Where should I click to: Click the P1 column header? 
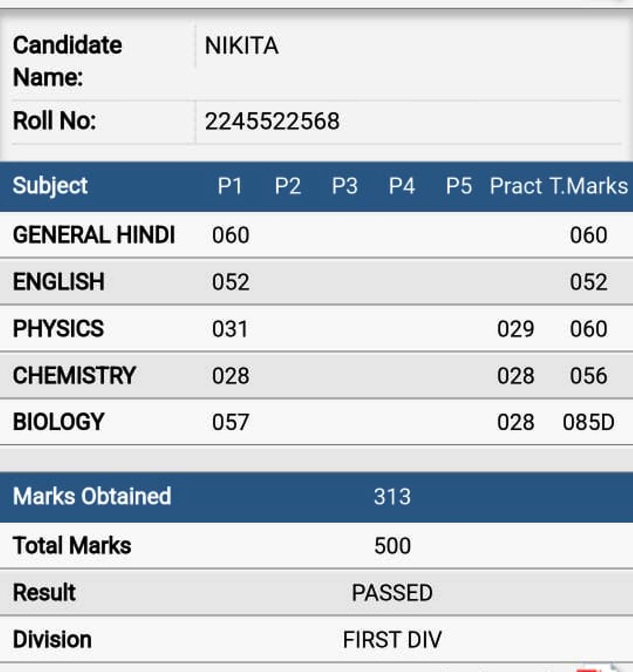point(230,186)
